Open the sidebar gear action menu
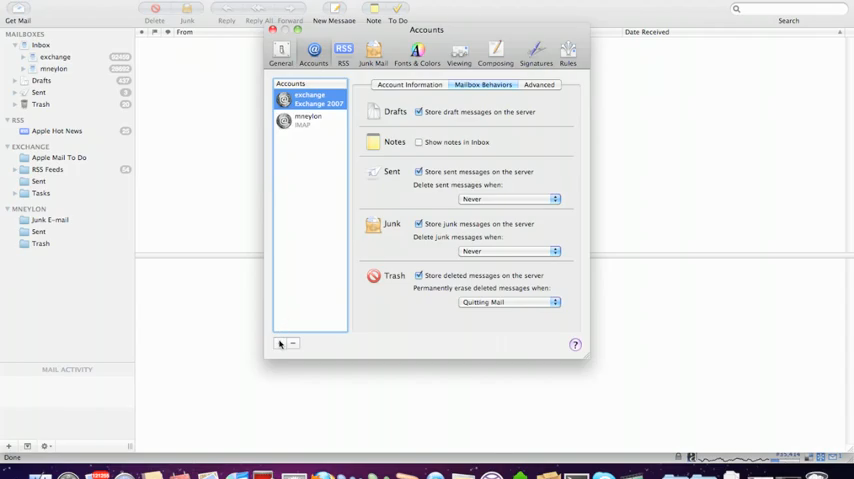Image resolution: width=854 pixels, height=479 pixels. pyautogui.click(x=46, y=446)
